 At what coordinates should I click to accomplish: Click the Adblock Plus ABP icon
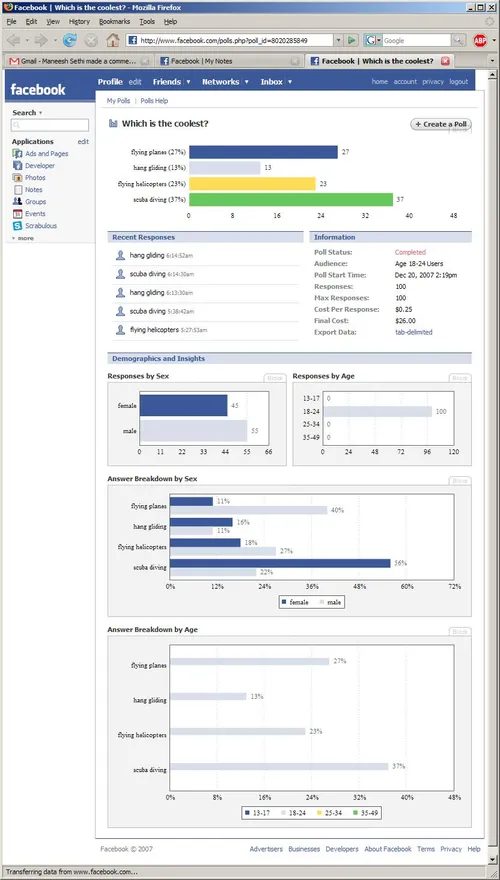coord(480,40)
